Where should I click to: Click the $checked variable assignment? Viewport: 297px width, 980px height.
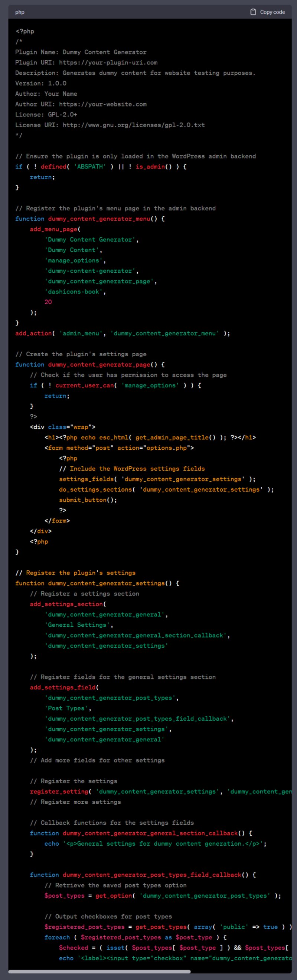pyautogui.click(x=74, y=948)
